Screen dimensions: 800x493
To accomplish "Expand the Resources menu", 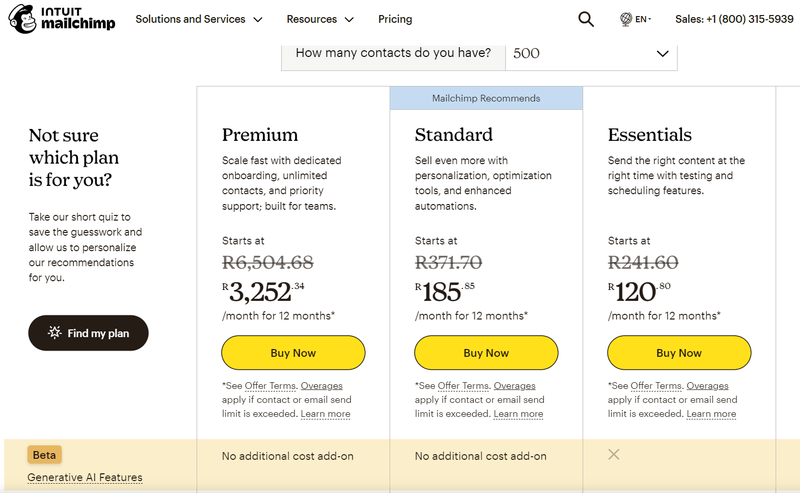I will click(320, 19).
